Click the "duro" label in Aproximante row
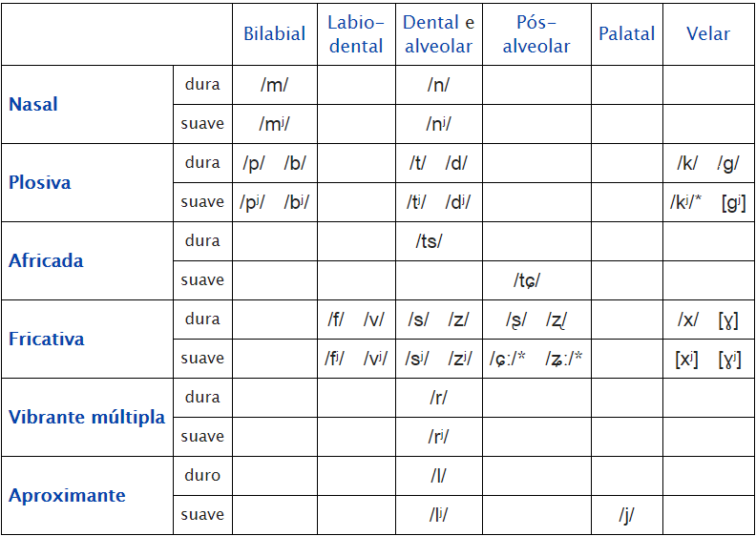 click(202, 475)
